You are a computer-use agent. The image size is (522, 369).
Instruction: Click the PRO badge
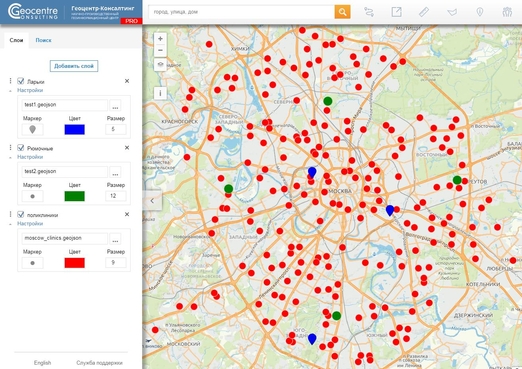[131, 21]
